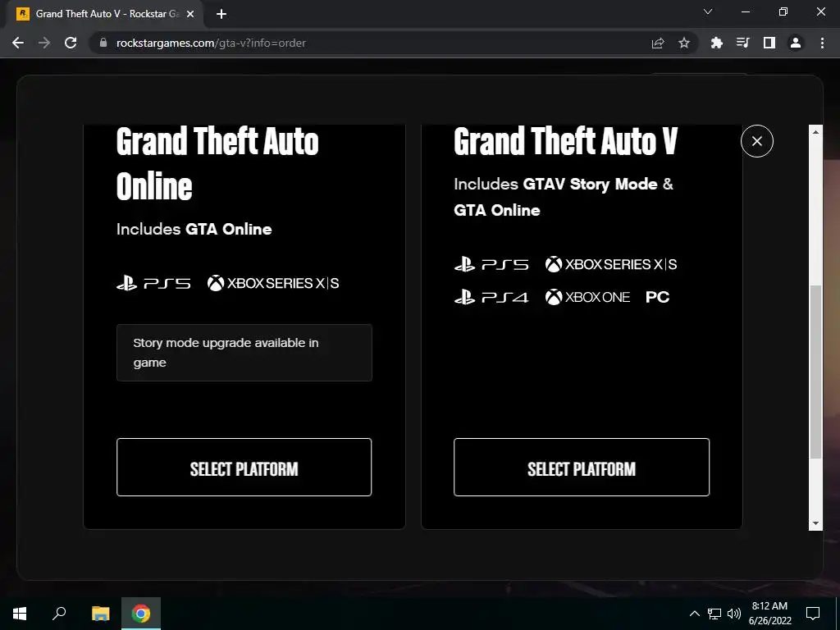Click Xbox Series X|S logo under Grand Theft Auto V
The width and height of the screenshot is (840, 630).
(611, 264)
